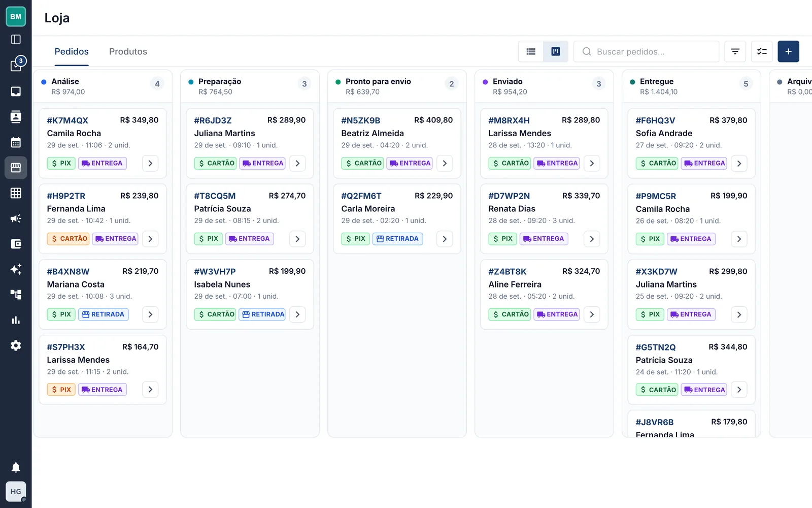
Task: Open the calendar icon in sidebar
Action: point(16,142)
